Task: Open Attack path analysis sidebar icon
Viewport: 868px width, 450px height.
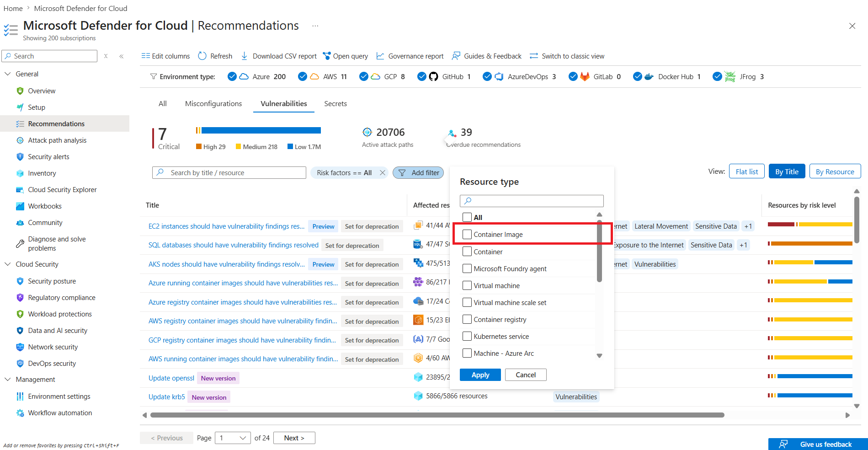Action: tap(20, 140)
